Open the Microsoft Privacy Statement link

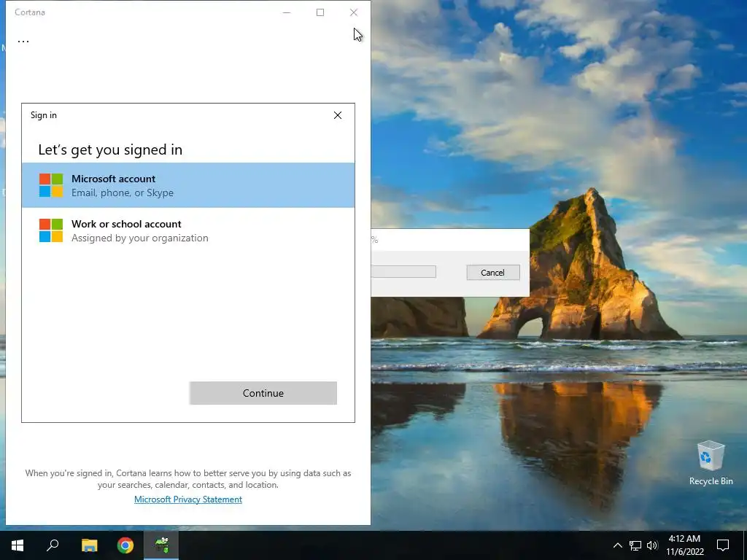188,499
